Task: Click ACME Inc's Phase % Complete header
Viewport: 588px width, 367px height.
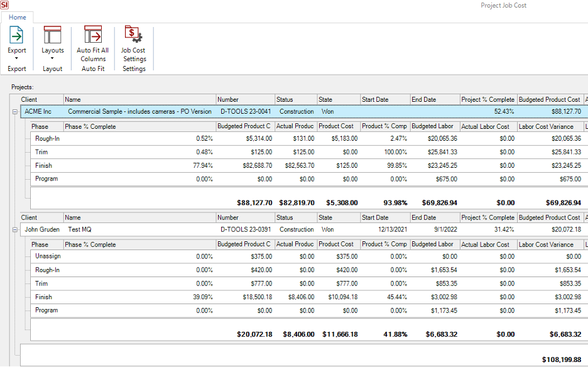Action: [140, 126]
